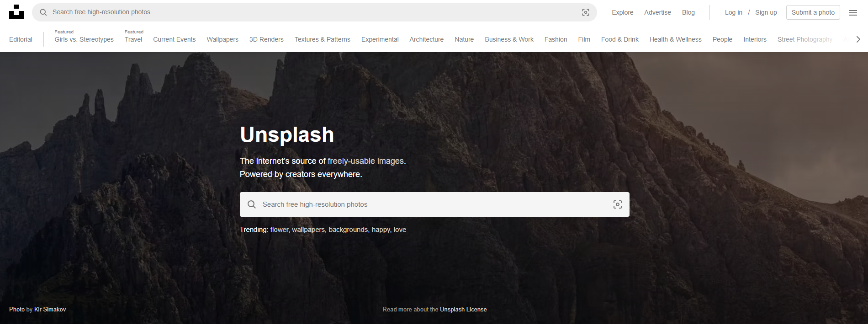This screenshot has height=327, width=868.
Task: Select the Girls vs. Stereotypes topic
Action: [x=84, y=39]
